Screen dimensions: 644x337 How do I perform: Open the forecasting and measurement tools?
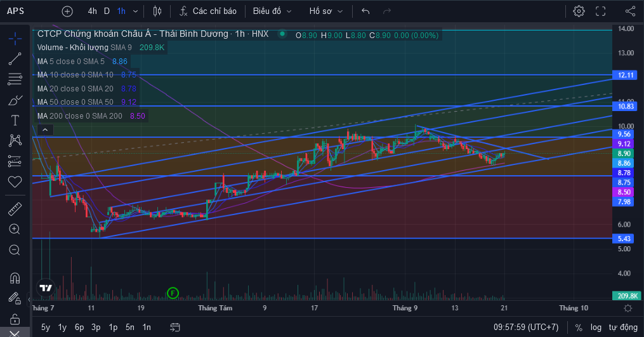(15, 161)
